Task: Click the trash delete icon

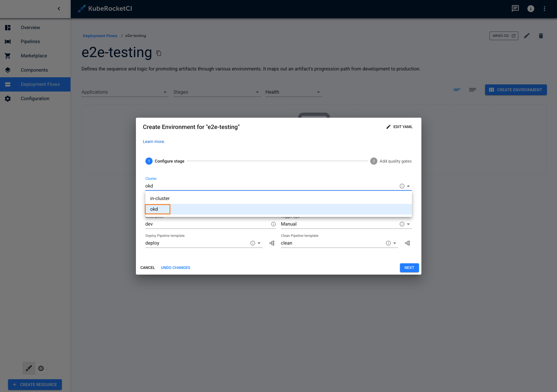Action: pos(541,36)
